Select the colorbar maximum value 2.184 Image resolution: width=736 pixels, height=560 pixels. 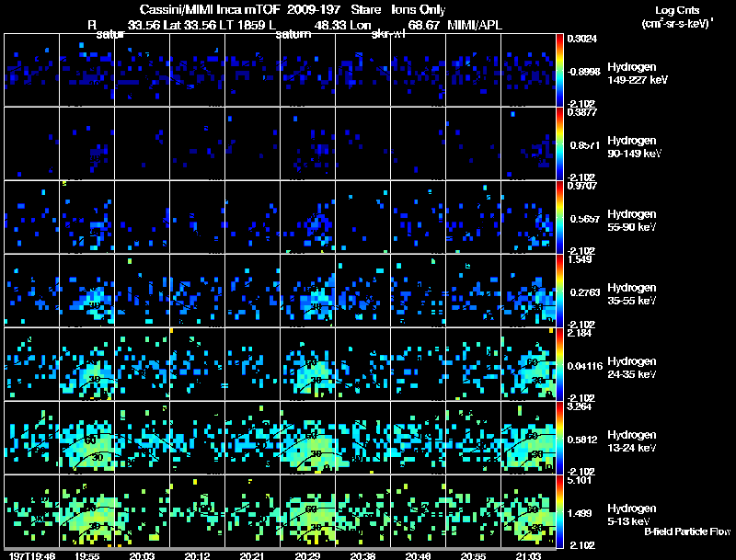pos(580,333)
